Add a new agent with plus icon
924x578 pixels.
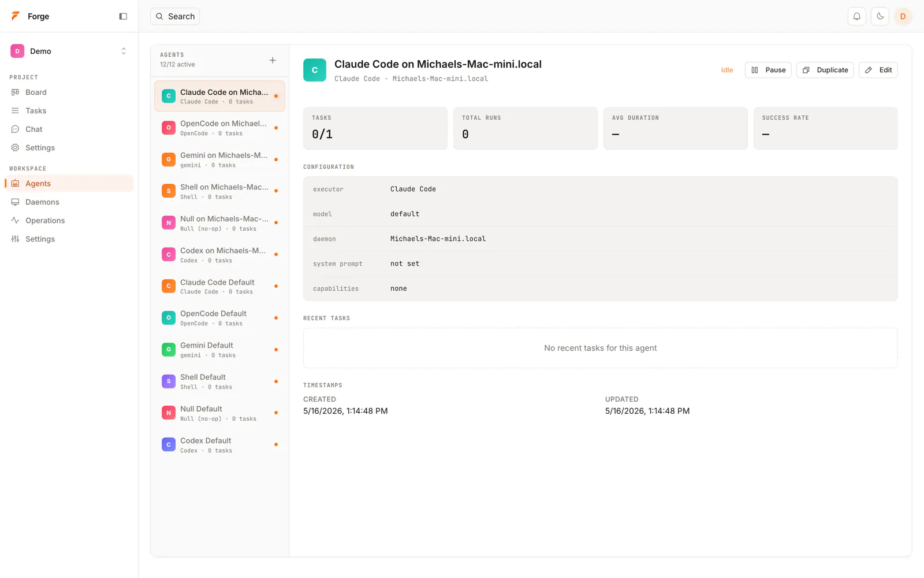(273, 60)
